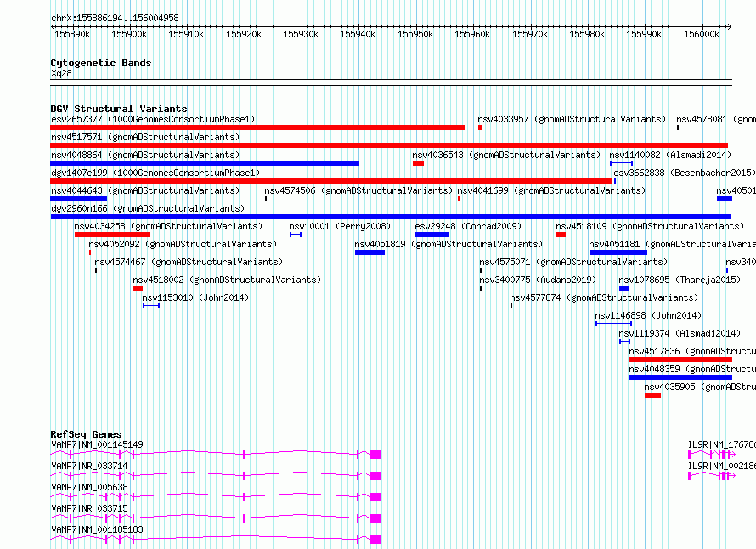The width and height of the screenshot is (756, 549).
Task: Click the VAMP7|NM_005638 transcript label
Action: pyautogui.click(x=90, y=487)
